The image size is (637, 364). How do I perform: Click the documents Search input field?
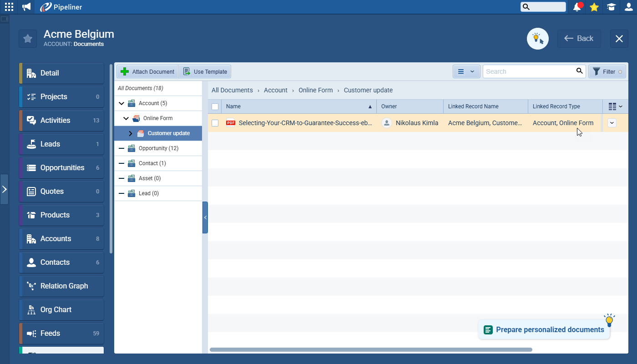(x=528, y=71)
